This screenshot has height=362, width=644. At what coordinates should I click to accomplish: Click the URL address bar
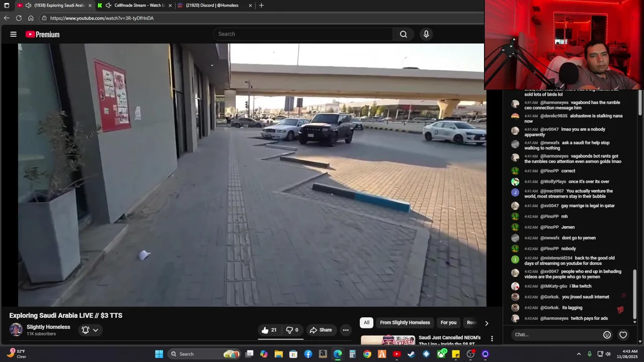(x=262, y=18)
